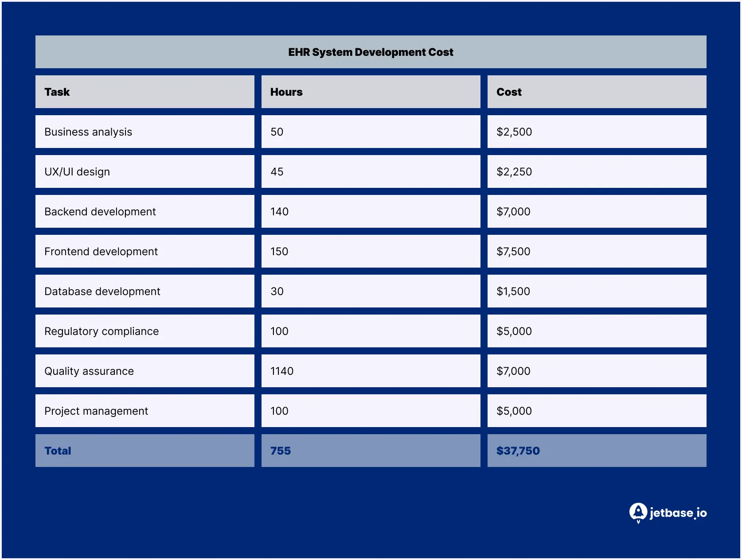Select the UX/UI design cell

(77, 171)
